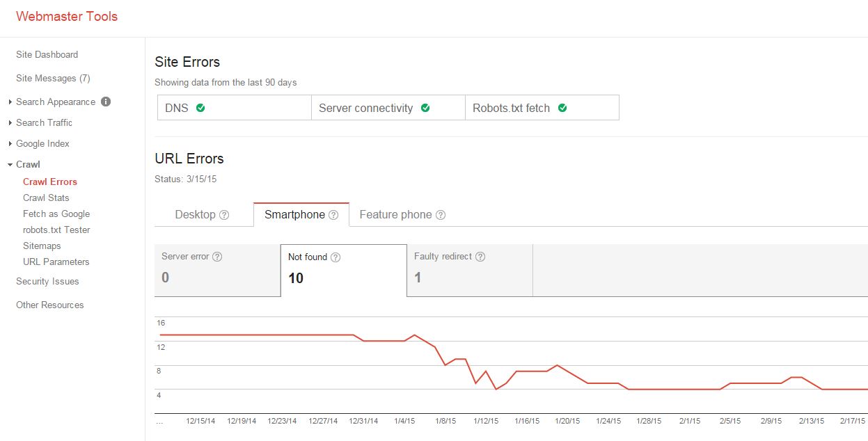Click the Crawl section heading
This screenshot has width=868, height=441.
(28, 165)
